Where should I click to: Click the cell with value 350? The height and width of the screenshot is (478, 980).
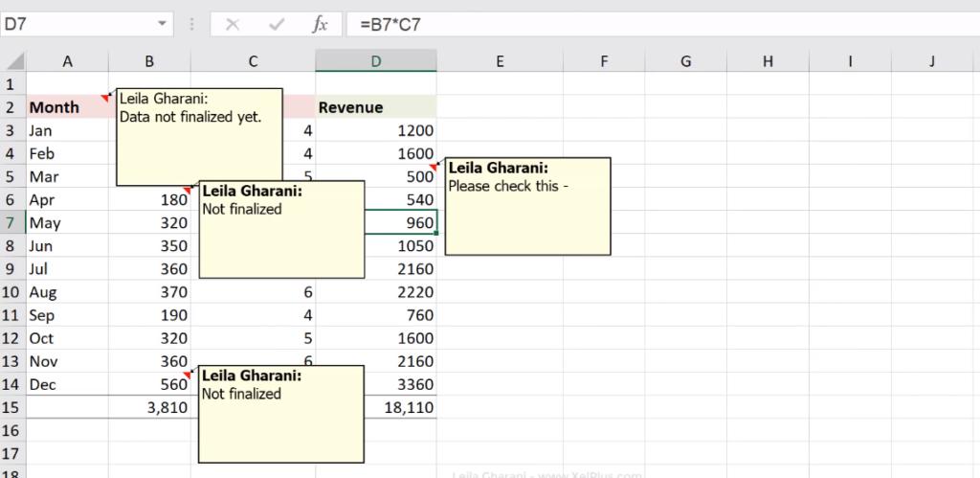(149, 246)
